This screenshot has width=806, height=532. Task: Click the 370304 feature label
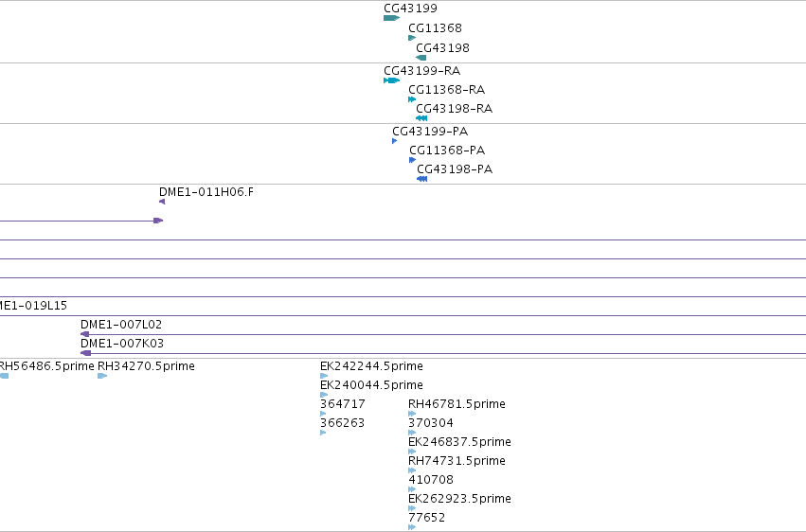pos(431,423)
